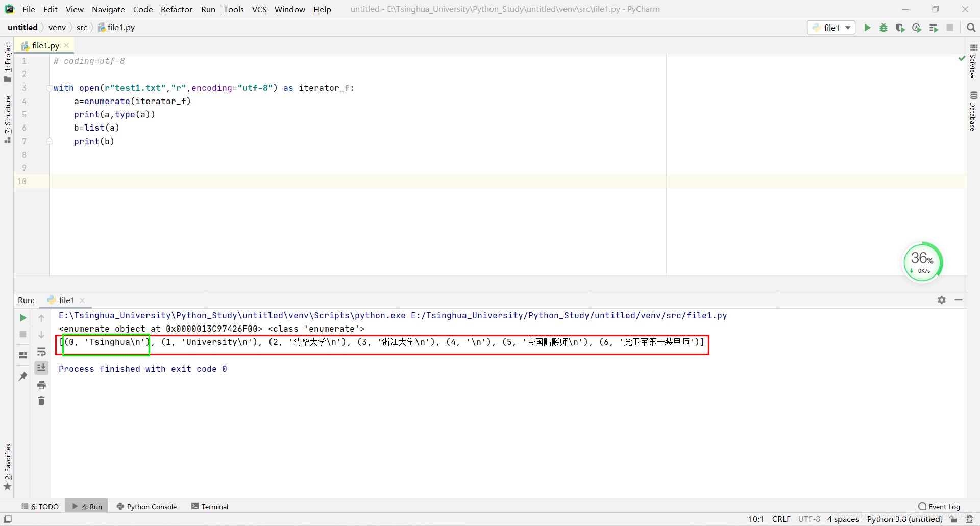Click the fold end marker on line 7
This screenshot has height=526, width=980.
pyautogui.click(x=50, y=141)
